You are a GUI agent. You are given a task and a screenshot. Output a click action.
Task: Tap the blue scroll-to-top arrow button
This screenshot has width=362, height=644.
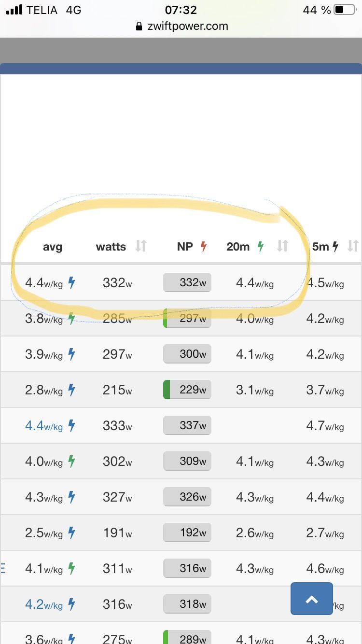coord(312,599)
